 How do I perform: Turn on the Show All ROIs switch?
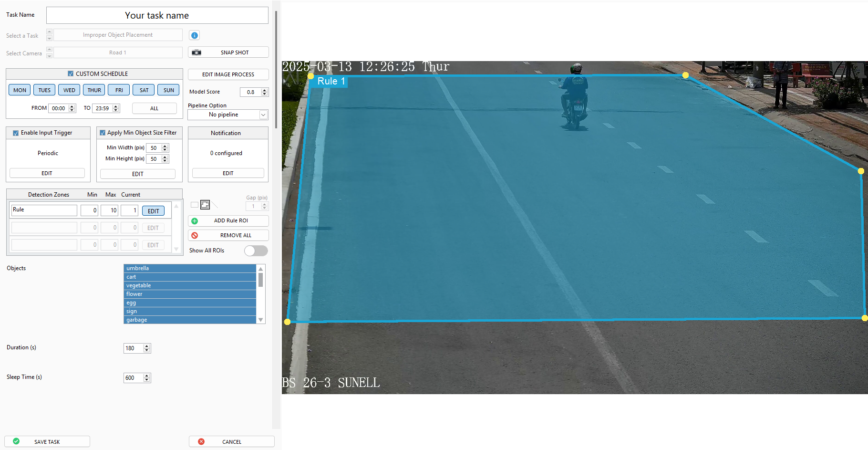pyautogui.click(x=256, y=251)
